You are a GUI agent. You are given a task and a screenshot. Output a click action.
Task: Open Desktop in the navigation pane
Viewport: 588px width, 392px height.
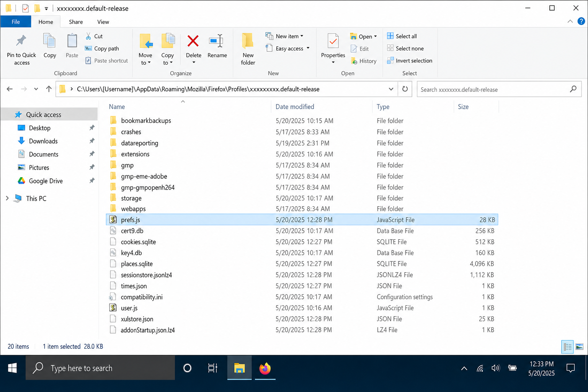point(39,128)
